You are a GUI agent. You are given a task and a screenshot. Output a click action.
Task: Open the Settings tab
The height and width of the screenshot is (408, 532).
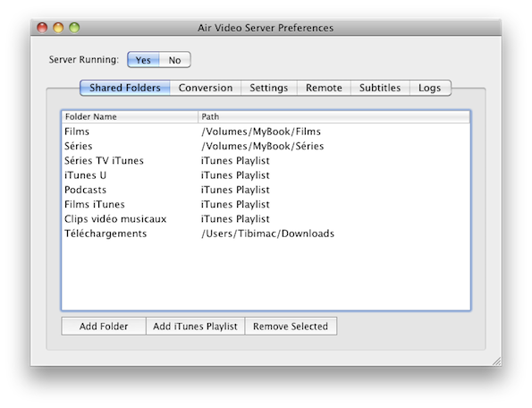point(269,88)
